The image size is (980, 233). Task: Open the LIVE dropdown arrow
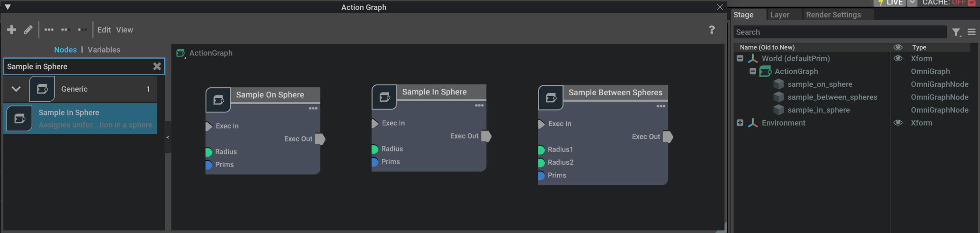point(912,3)
